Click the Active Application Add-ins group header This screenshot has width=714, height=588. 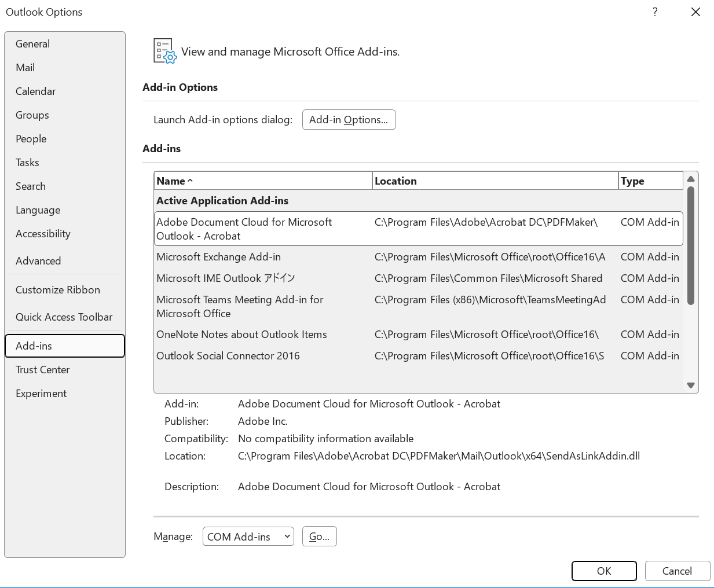[222, 201]
